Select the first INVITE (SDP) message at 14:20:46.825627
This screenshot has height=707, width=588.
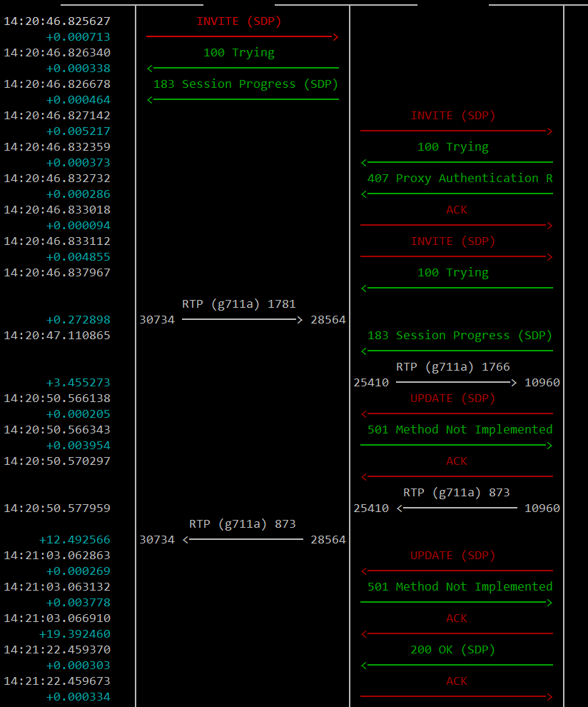pyautogui.click(x=239, y=21)
